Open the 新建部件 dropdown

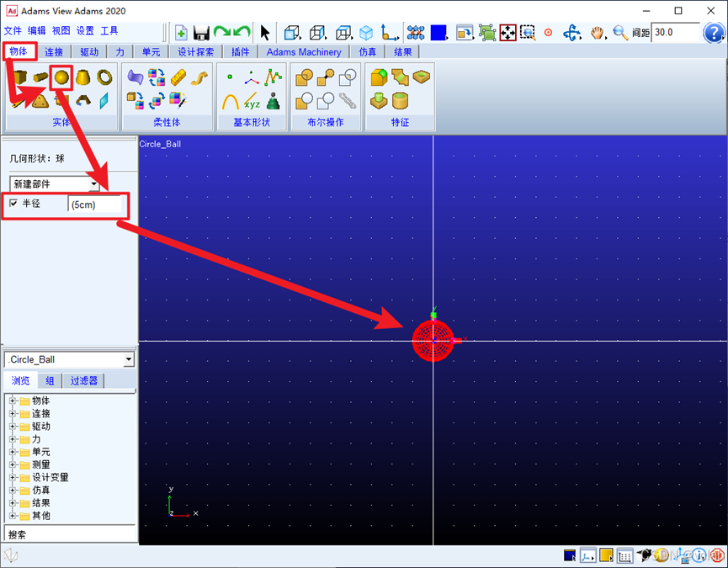93,184
